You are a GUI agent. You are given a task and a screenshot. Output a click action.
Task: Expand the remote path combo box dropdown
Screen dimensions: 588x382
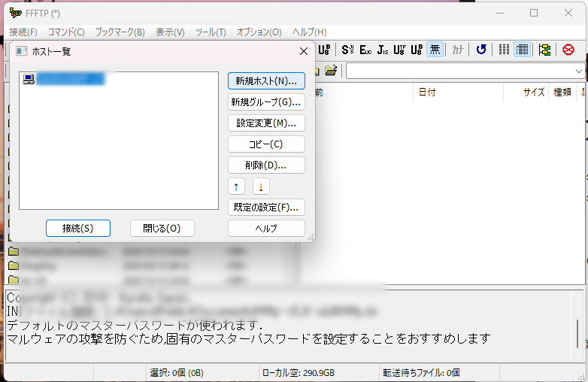pyautogui.click(x=578, y=71)
